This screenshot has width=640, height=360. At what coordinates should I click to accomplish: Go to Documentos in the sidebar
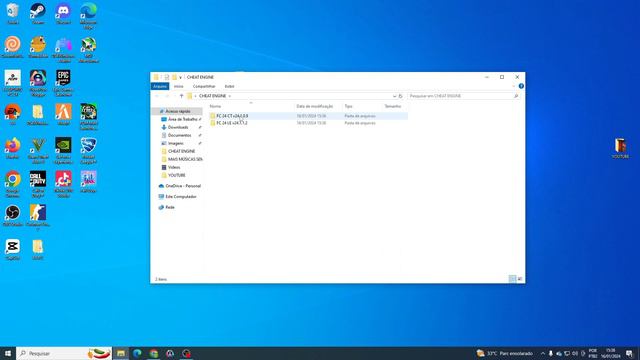pyautogui.click(x=180, y=135)
